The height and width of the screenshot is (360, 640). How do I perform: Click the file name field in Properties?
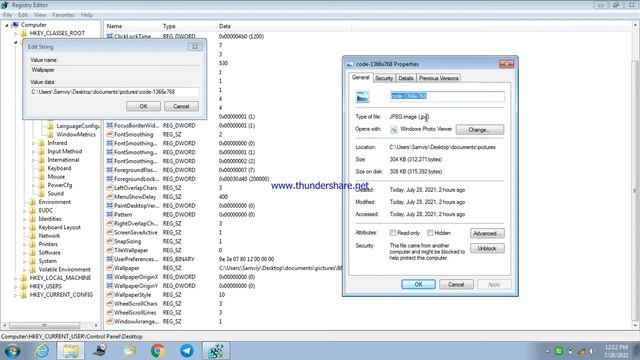tap(447, 96)
